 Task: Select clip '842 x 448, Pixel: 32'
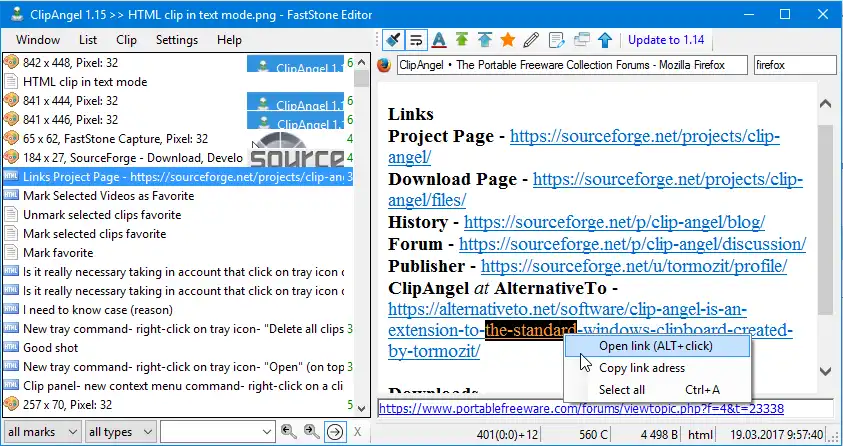178,63
